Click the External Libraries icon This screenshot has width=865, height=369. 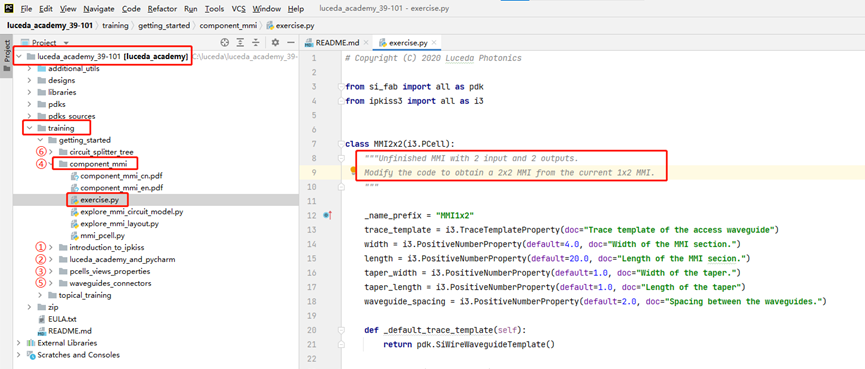coord(31,343)
